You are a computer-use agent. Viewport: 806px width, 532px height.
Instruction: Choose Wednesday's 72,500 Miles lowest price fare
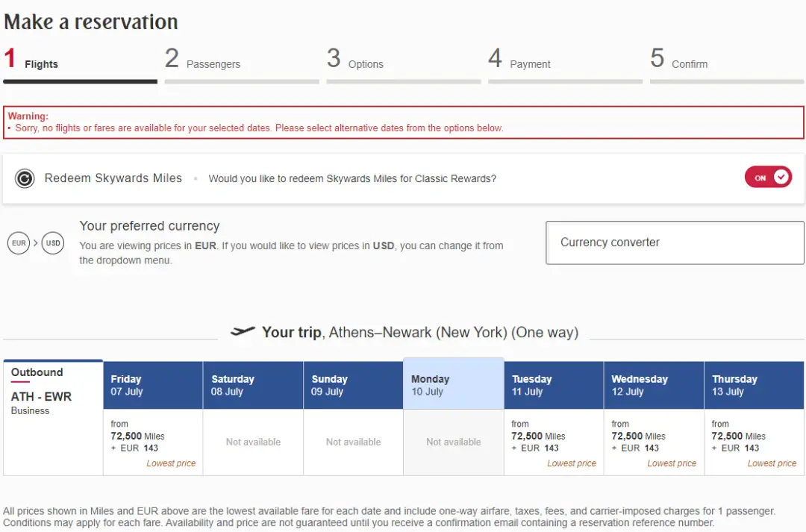click(x=654, y=442)
